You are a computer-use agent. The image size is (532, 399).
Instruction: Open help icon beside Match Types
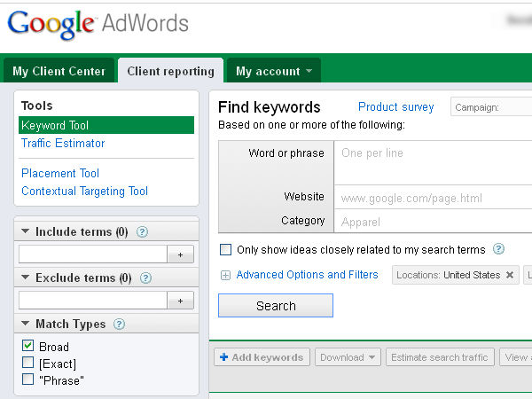[x=119, y=325]
